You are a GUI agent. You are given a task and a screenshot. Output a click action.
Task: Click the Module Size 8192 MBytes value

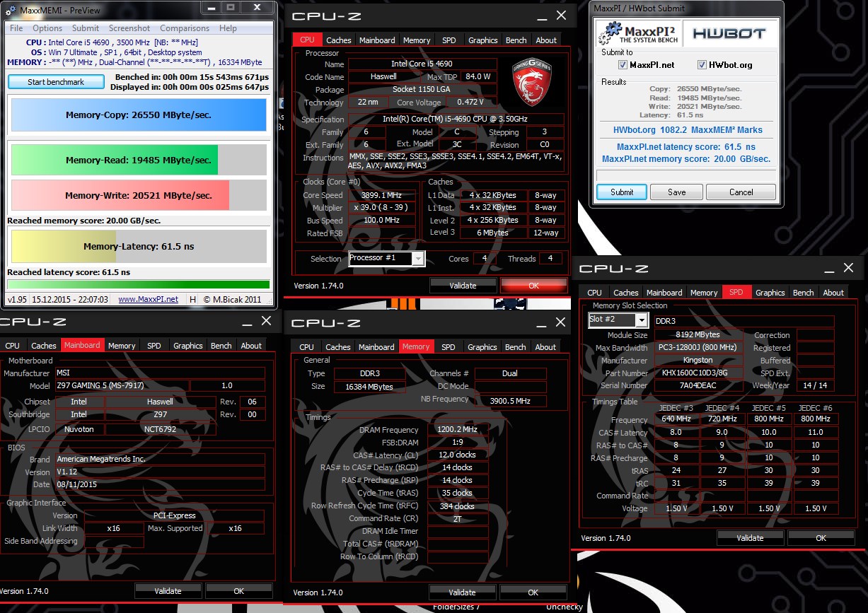point(698,335)
